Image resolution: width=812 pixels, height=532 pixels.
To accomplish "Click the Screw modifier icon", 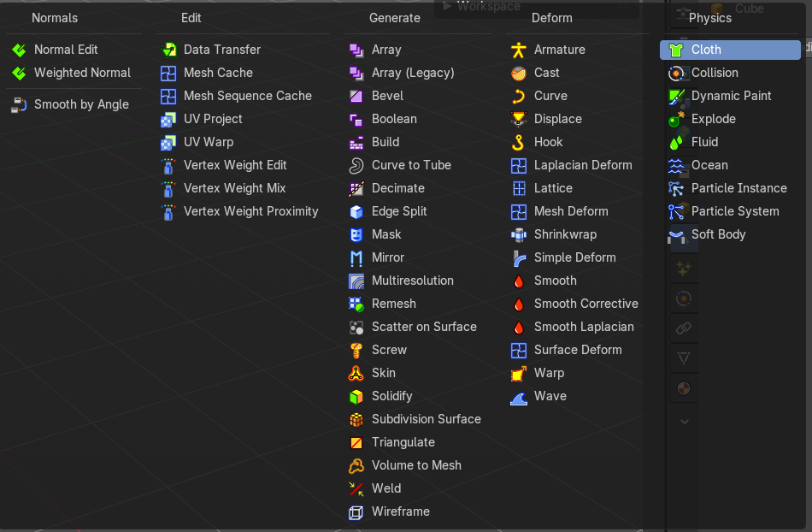I will [356, 350].
